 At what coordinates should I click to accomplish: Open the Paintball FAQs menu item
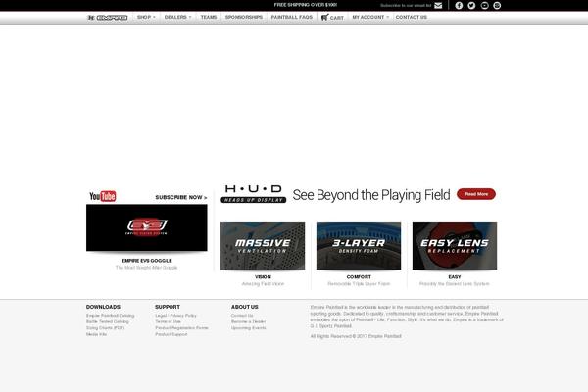click(x=292, y=17)
